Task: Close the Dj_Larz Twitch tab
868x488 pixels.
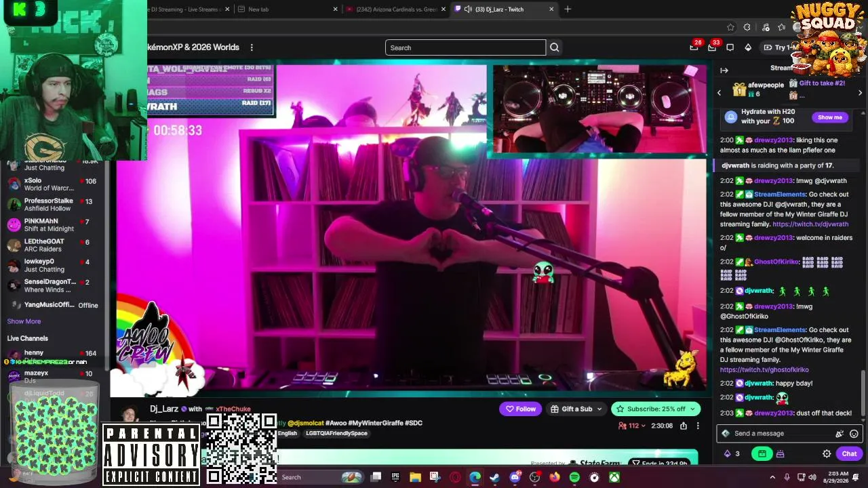Action: [551, 9]
